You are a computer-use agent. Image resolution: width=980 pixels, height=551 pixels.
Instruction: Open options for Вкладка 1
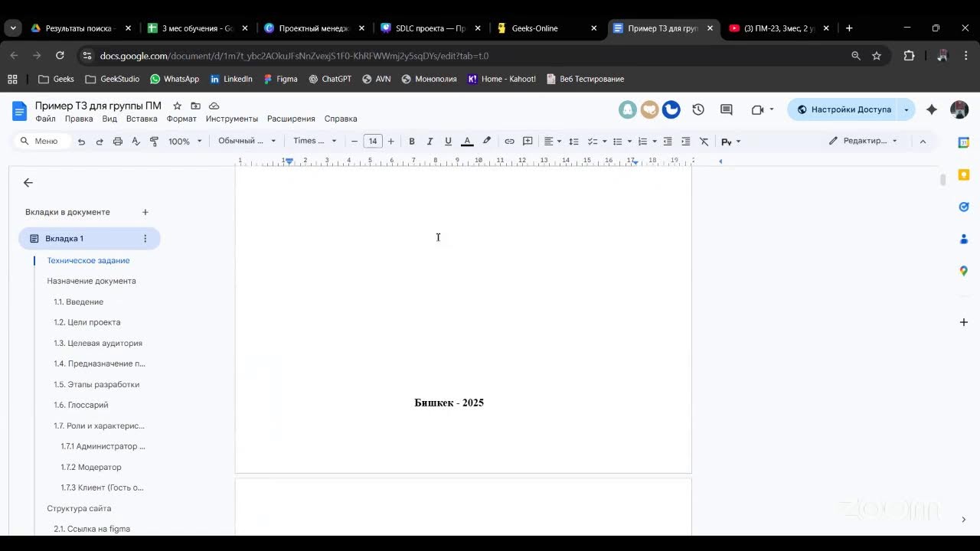tap(145, 239)
